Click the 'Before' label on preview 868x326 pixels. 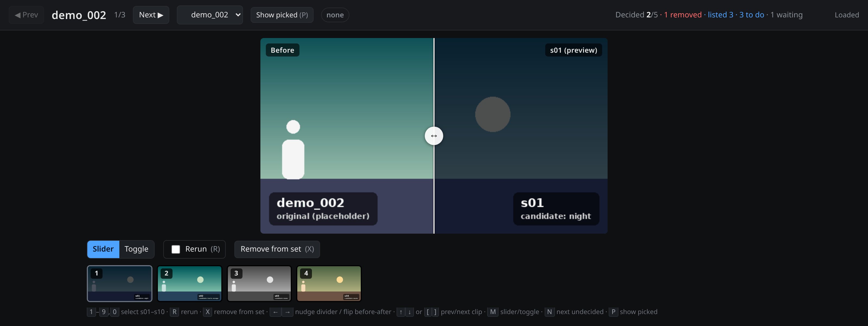[x=282, y=50]
